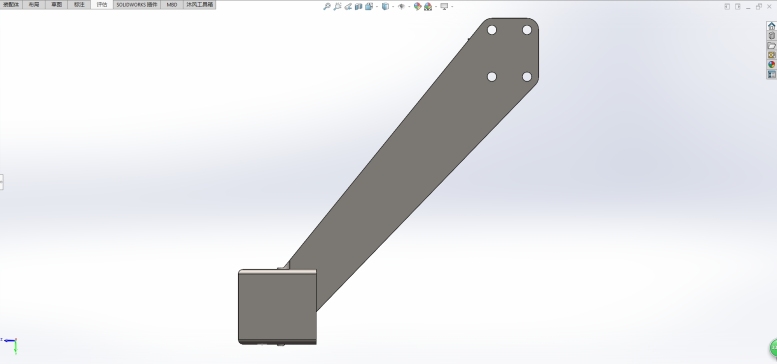Open View Settings monitor icon
The height and width of the screenshot is (364, 777).
click(x=444, y=6)
